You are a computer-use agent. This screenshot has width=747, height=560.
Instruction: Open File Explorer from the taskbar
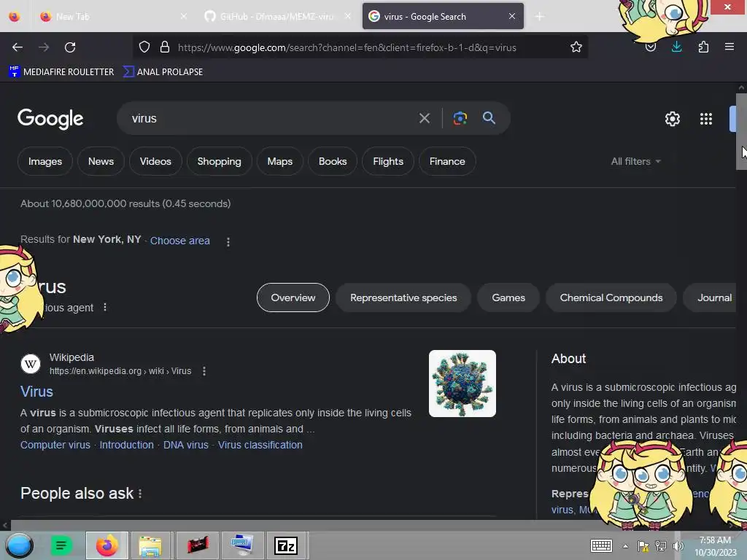pos(150,545)
